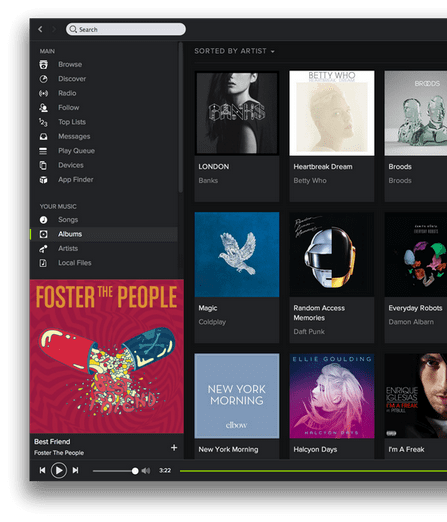
Task: Open the Heartbreak Dream album cover
Action: 332,113
